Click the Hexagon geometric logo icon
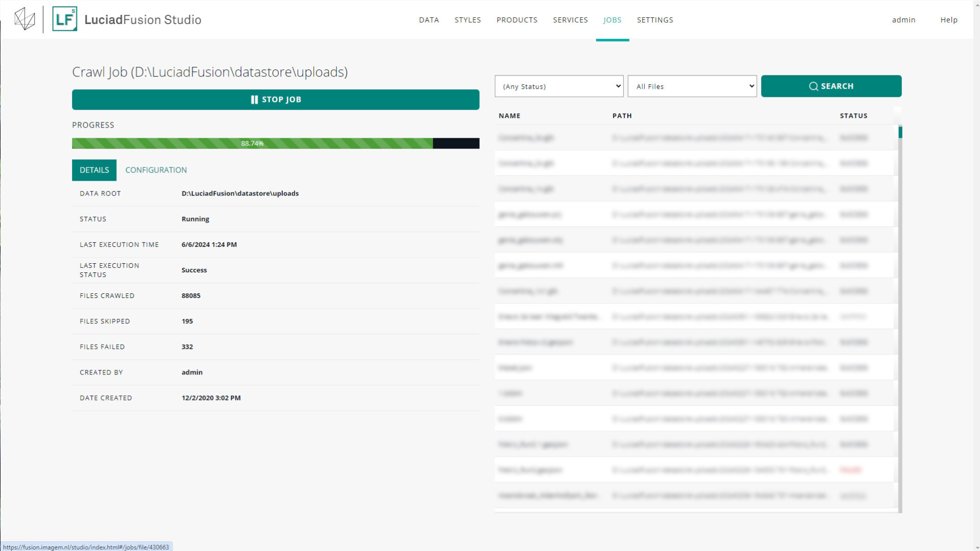Viewport: 980px width, 551px height. pos(24,19)
